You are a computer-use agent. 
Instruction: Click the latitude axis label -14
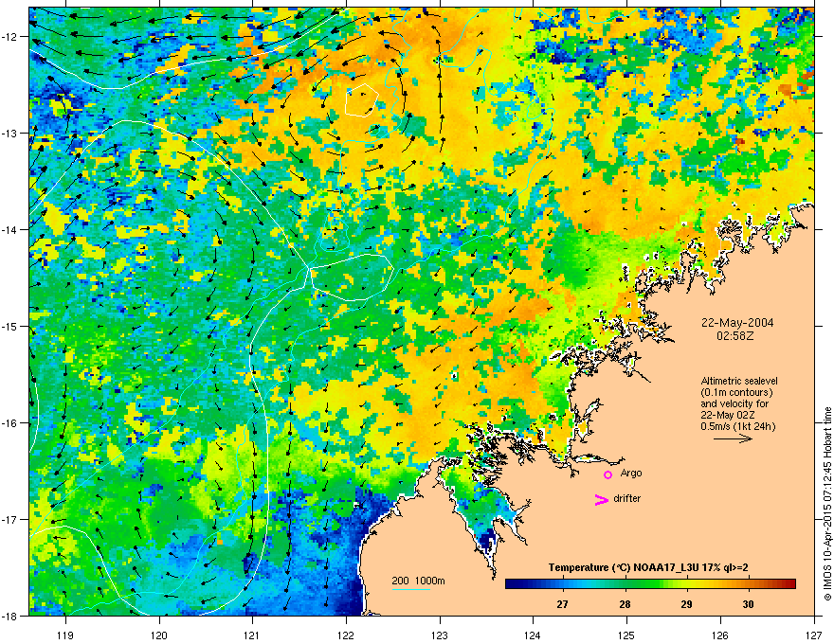tap(9, 230)
